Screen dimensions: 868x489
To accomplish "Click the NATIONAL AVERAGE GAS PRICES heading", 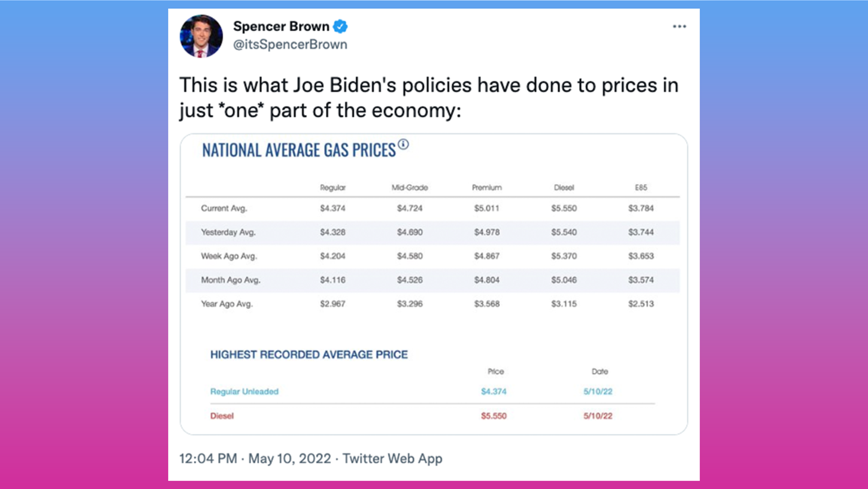I will (x=299, y=150).
